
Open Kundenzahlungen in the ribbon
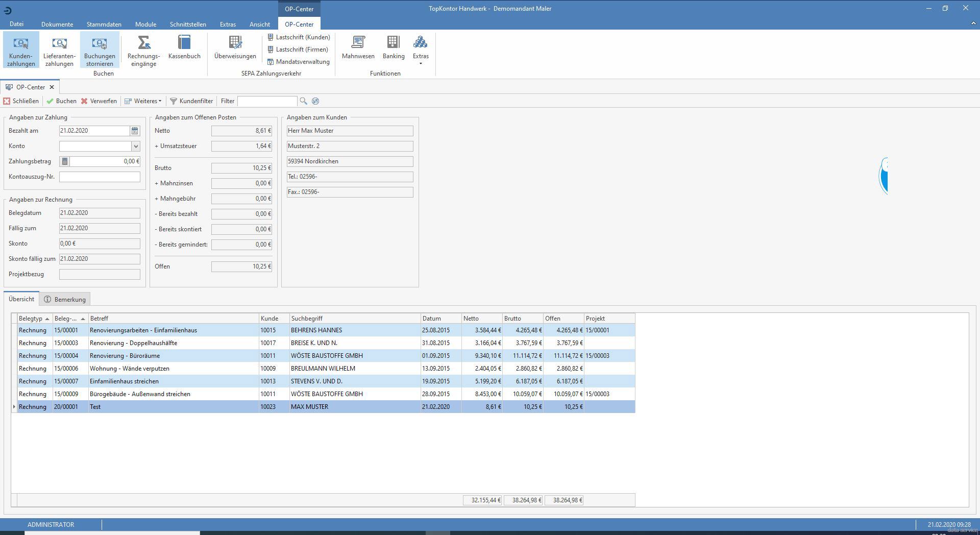pyautogui.click(x=21, y=50)
